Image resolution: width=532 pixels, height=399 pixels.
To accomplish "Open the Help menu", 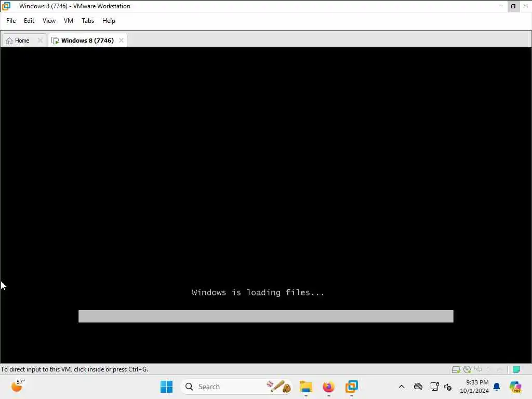I will [109, 21].
